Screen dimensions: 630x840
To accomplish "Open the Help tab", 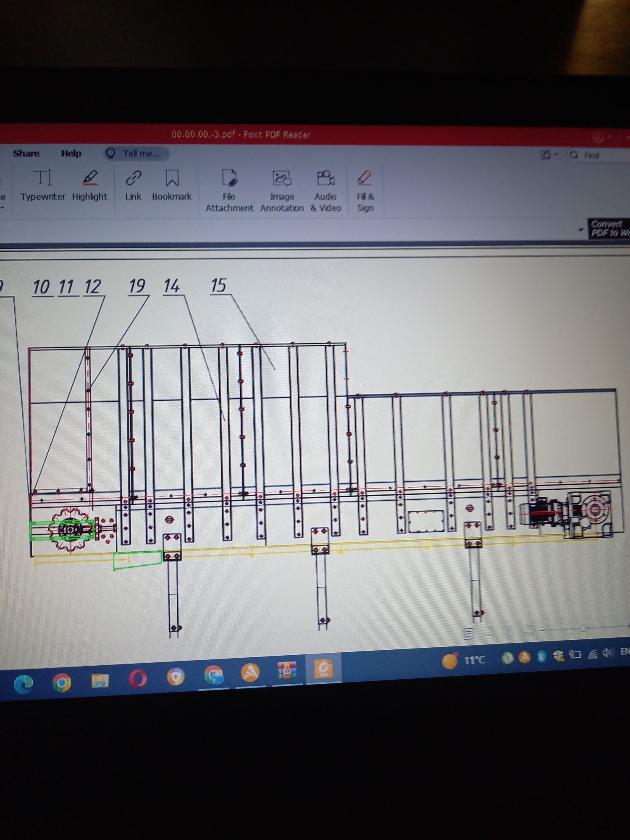I will (x=71, y=153).
